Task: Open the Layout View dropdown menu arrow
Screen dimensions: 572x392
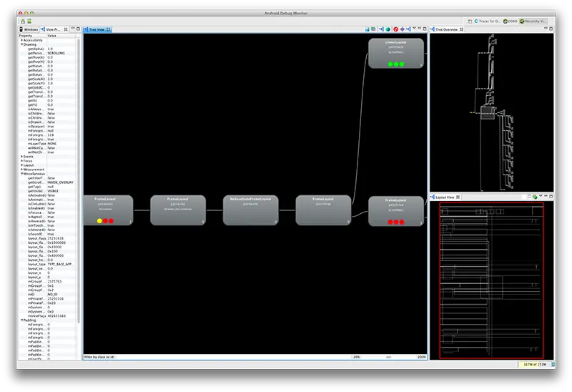Action: (541, 195)
